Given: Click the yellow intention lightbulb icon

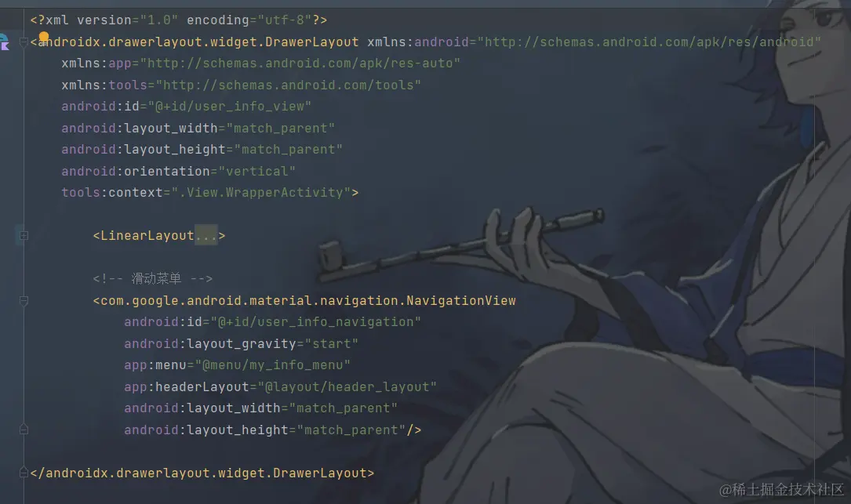Looking at the screenshot, I should [x=44, y=37].
